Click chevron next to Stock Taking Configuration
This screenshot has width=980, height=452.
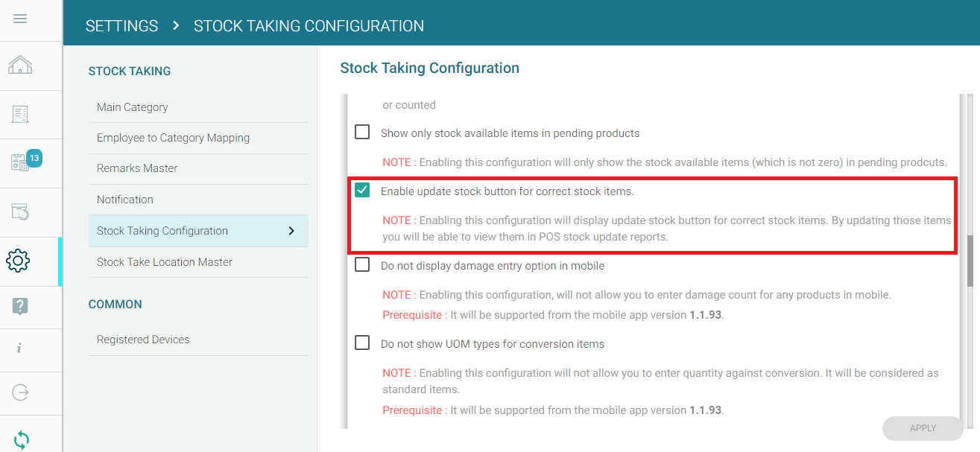(x=291, y=231)
